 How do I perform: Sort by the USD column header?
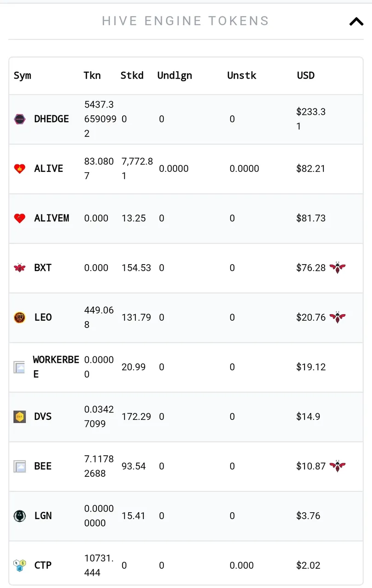(306, 75)
